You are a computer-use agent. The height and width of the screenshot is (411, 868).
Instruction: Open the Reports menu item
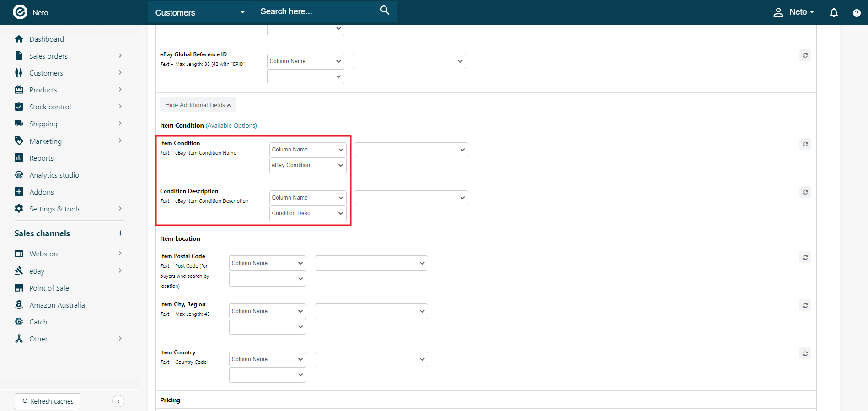coord(41,158)
